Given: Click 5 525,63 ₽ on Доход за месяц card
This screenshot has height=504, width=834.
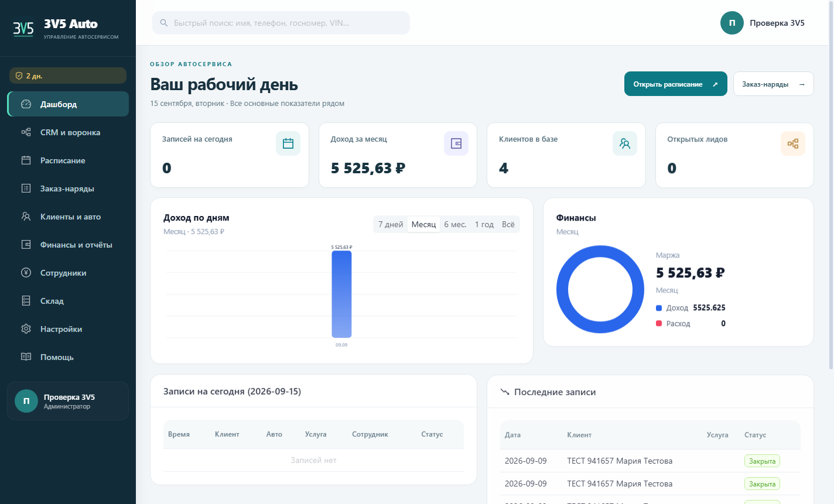Looking at the screenshot, I should [x=368, y=169].
